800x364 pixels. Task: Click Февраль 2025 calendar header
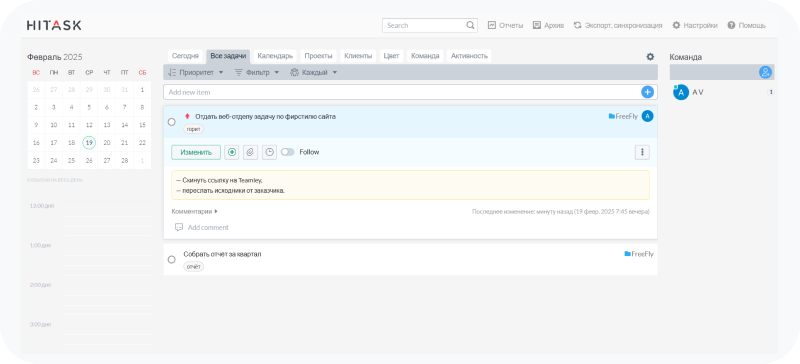[x=55, y=57]
